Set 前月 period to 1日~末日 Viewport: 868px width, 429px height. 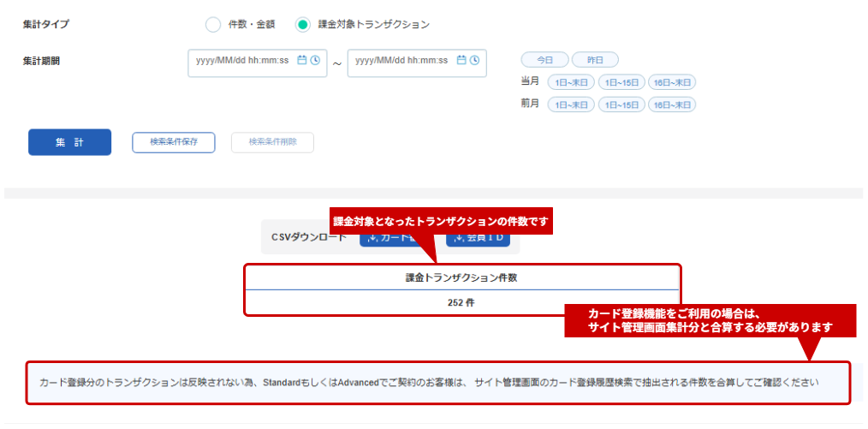point(571,104)
